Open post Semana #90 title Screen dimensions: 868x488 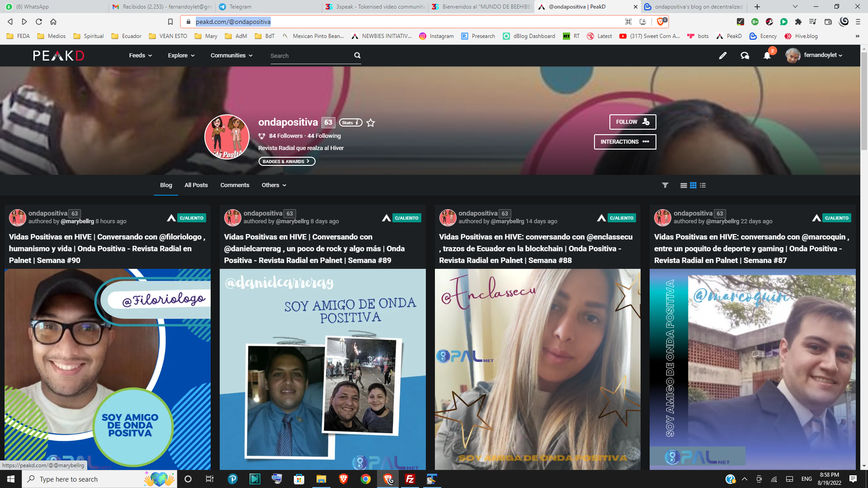point(108,249)
